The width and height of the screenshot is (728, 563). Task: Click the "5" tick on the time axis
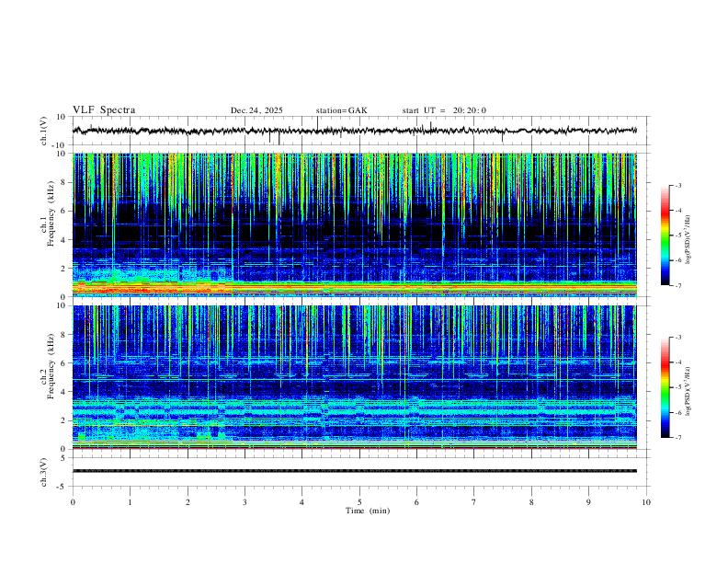coord(359,502)
